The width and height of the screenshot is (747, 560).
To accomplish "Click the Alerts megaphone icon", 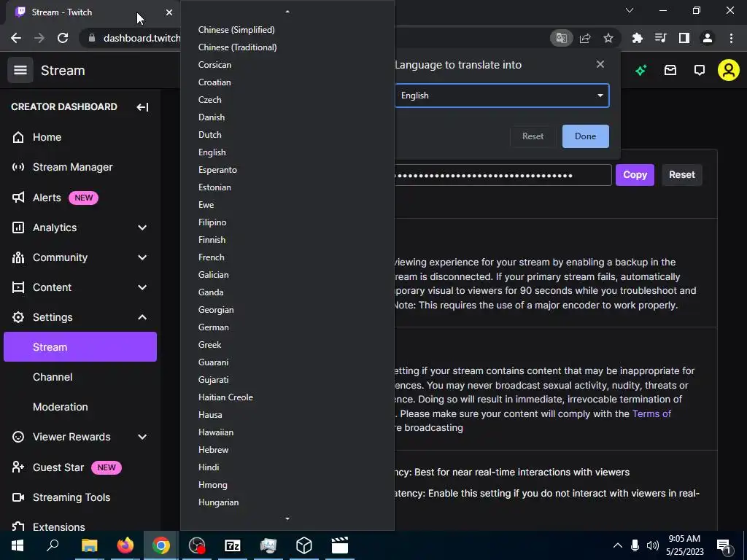I will click(x=18, y=198).
